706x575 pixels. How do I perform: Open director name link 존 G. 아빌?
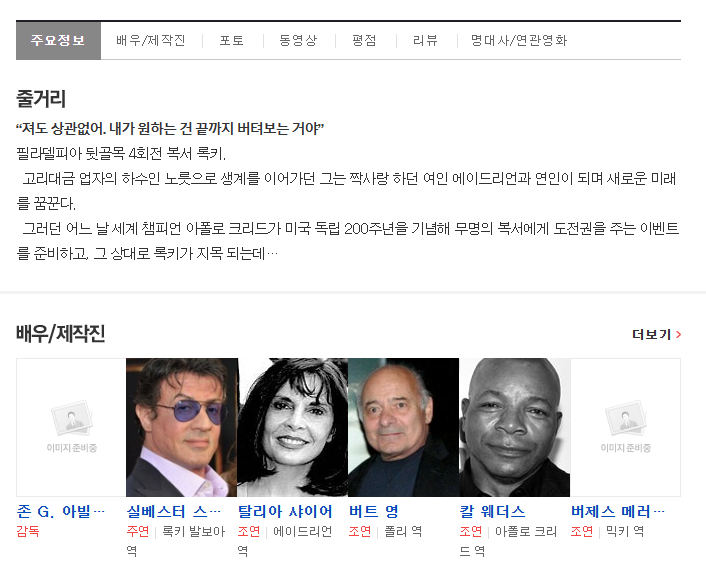coord(61,511)
